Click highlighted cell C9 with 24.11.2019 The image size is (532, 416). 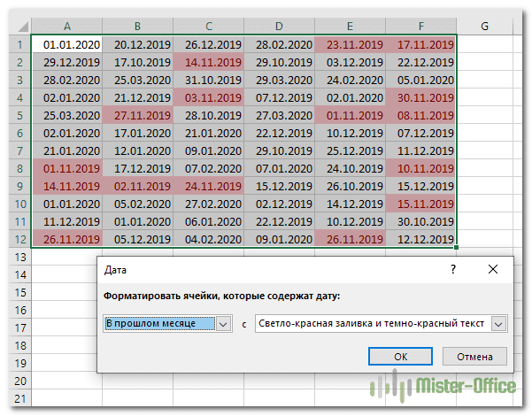tap(208, 186)
